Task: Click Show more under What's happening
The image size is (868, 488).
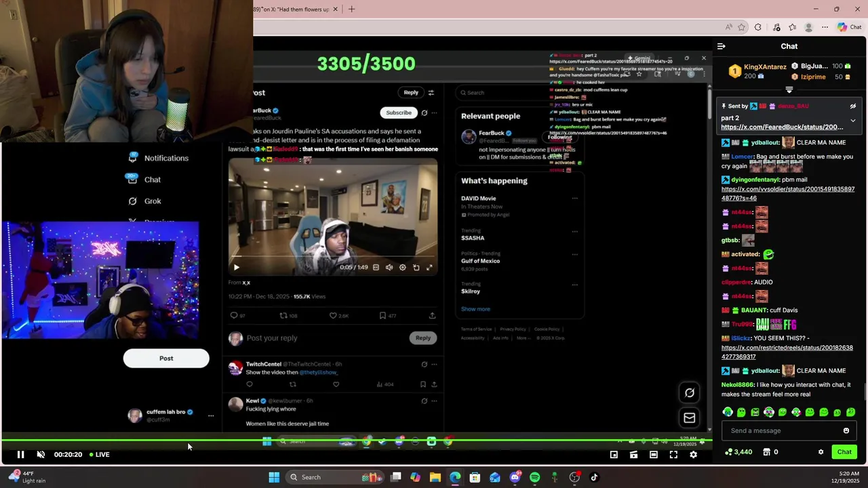Action: pos(475,309)
